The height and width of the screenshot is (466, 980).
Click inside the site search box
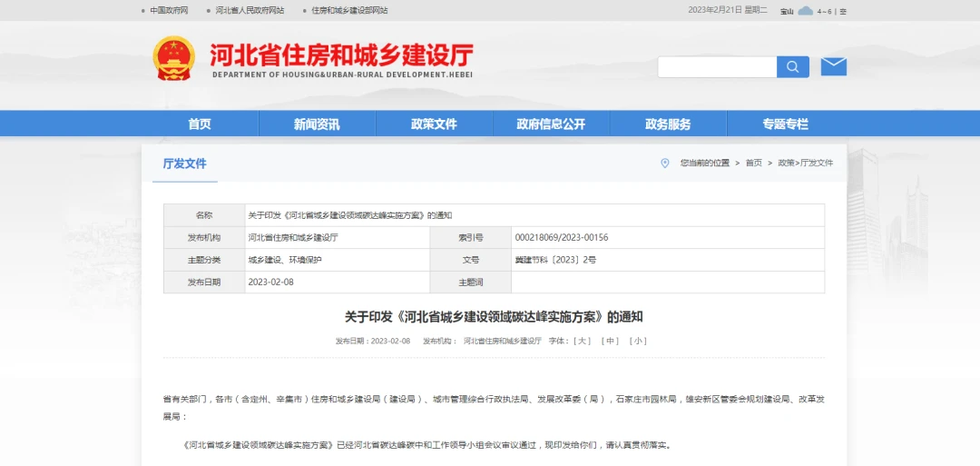point(717,67)
